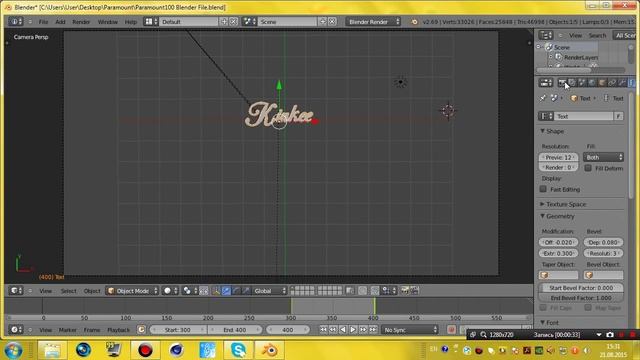This screenshot has height=360, width=640.
Task: Click the 3D view editor type icon
Action: [17, 291]
